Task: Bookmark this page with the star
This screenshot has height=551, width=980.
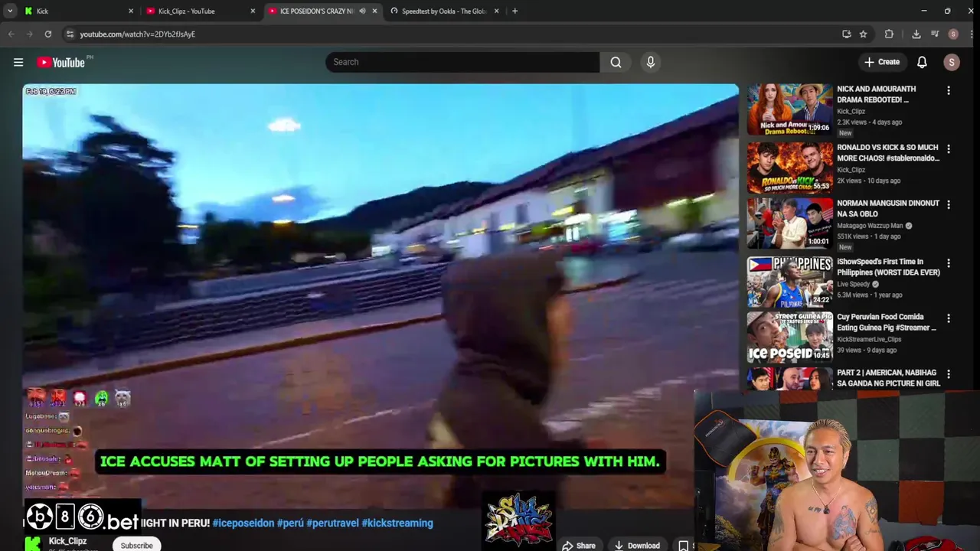Action: coord(863,34)
